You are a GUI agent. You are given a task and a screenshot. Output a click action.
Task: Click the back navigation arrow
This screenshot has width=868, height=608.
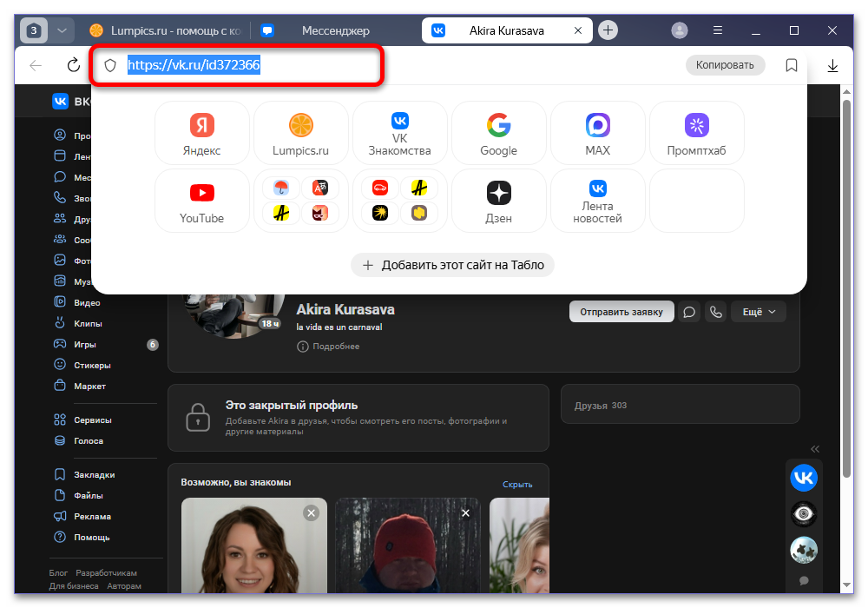36,65
